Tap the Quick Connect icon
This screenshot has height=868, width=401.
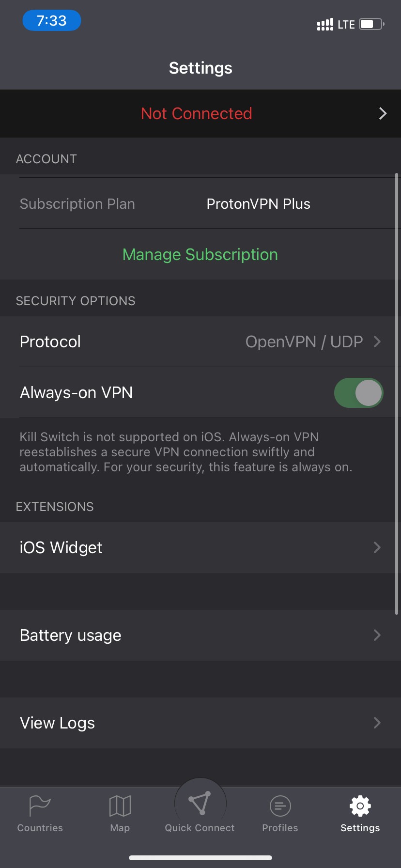click(200, 804)
